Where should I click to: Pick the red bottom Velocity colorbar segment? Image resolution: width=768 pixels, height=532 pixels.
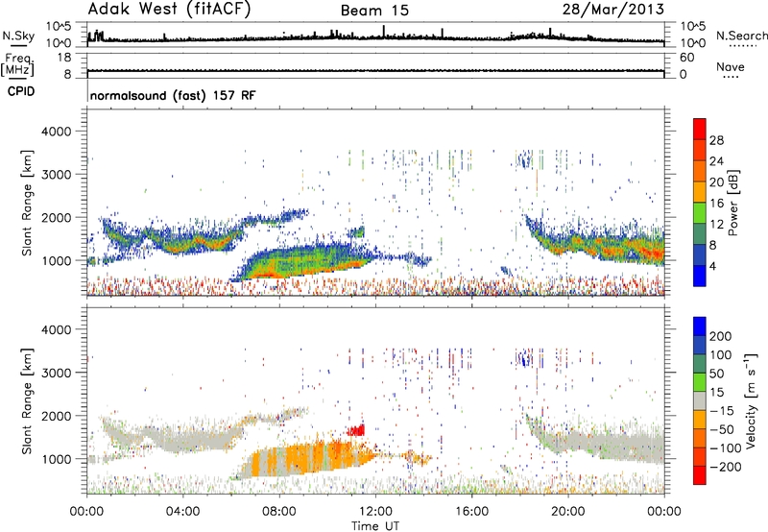pyautogui.click(x=700, y=475)
